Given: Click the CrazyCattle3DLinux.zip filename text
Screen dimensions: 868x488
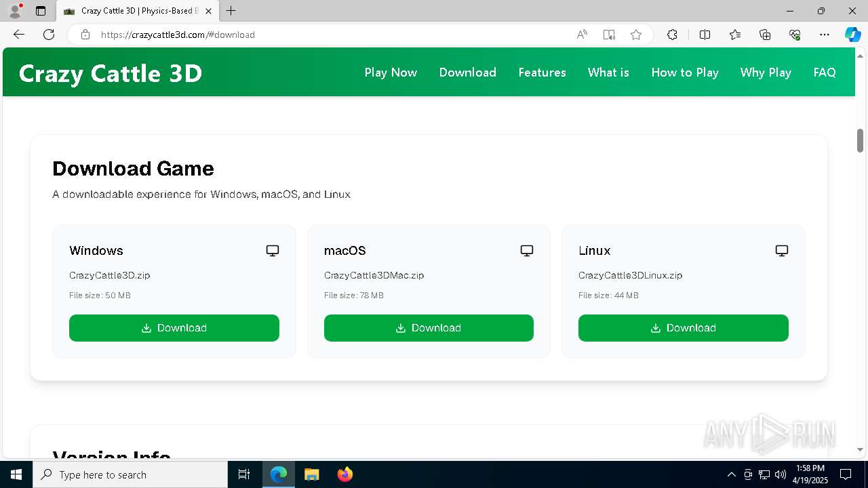Looking at the screenshot, I should (631, 275).
